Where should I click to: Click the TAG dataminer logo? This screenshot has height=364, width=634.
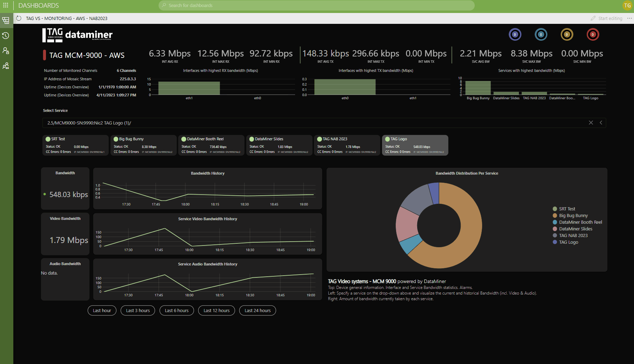pyautogui.click(x=78, y=35)
